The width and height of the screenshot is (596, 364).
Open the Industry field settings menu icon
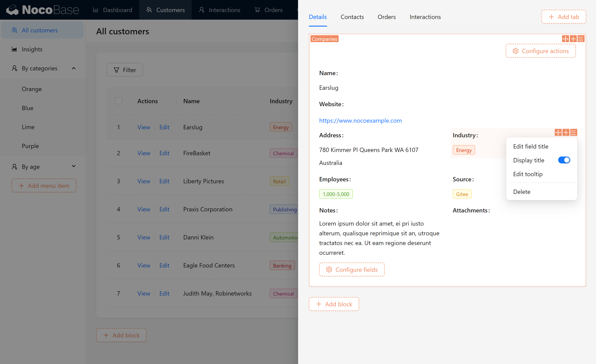coord(574,132)
